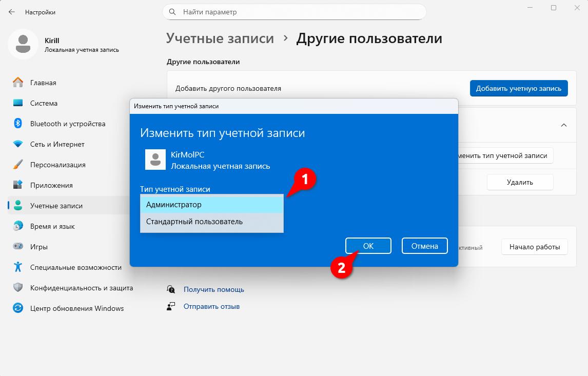Image resolution: width=588 pixels, height=376 pixels.
Task: Click Добавить учетную запись button
Action: point(519,88)
